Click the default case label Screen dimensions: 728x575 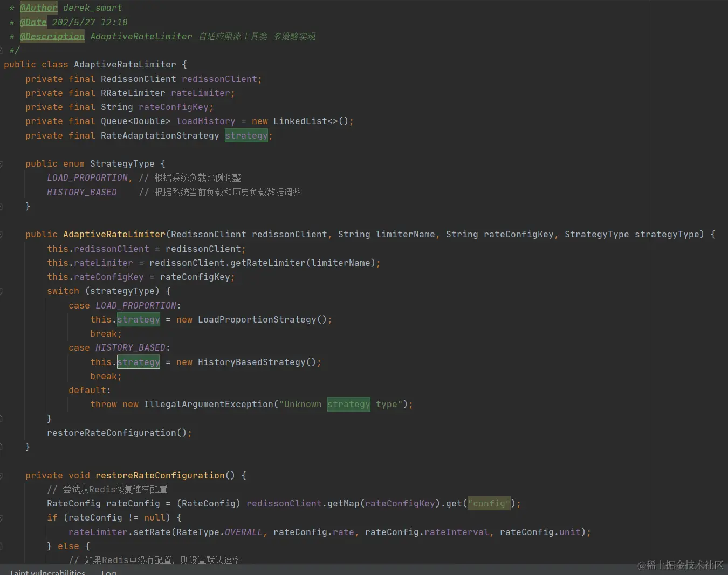[x=87, y=391]
